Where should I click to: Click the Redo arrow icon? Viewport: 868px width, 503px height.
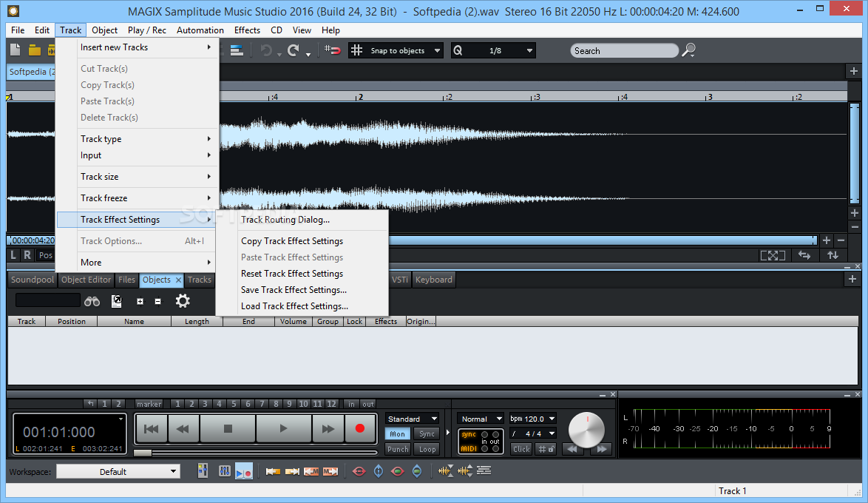point(294,50)
